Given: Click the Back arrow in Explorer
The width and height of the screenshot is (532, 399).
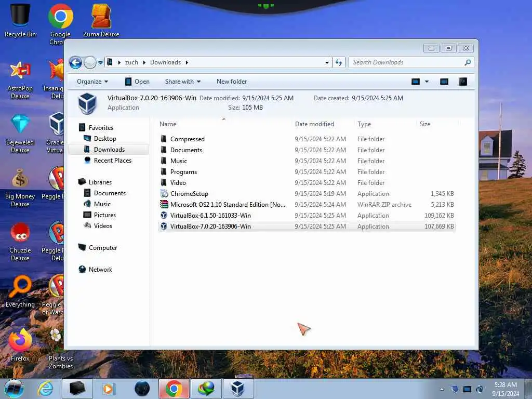Looking at the screenshot, I should tap(76, 62).
